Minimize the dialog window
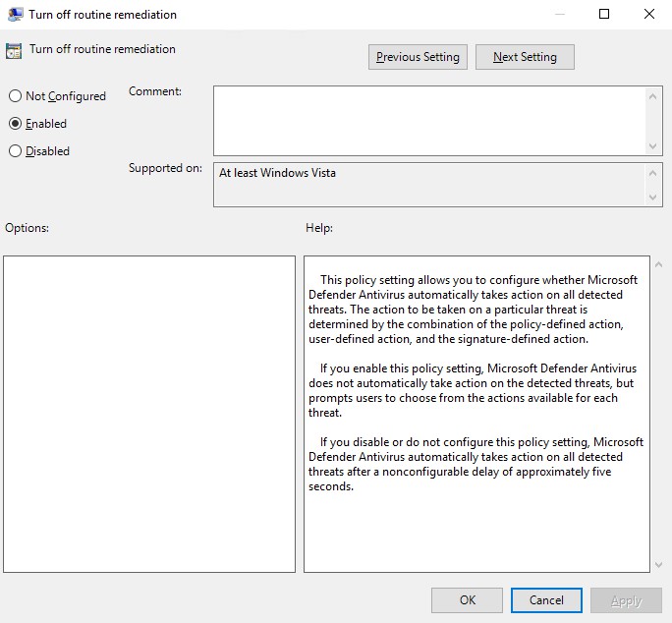The height and width of the screenshot is (623, 672). [x=559, y=14]
